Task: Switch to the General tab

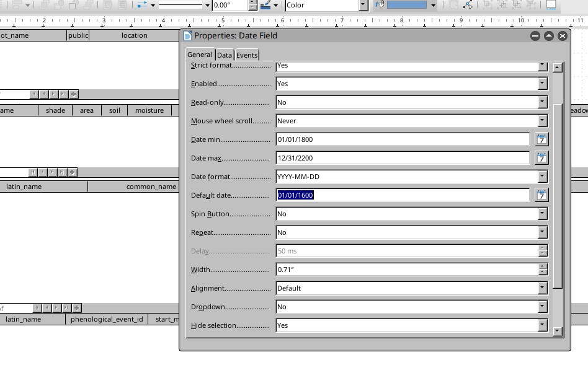Action: tap(200, 55)
